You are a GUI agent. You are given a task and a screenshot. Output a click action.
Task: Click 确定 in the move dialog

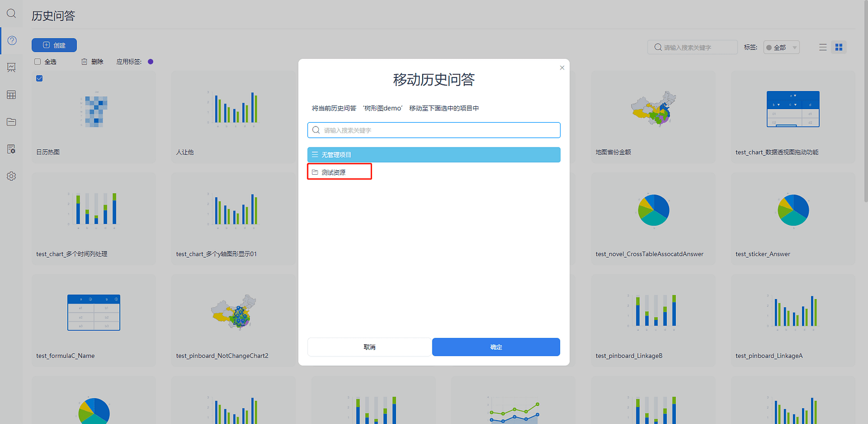[496, 347]
